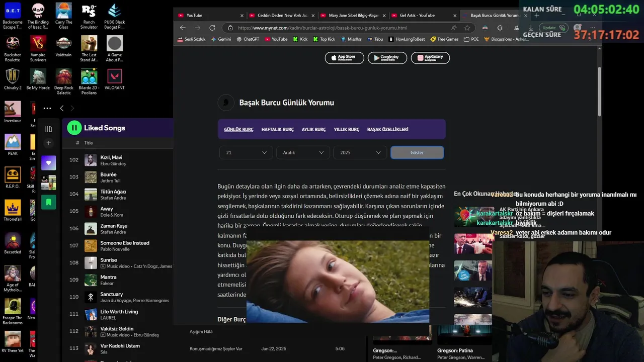Launch Vampire Survivors shortcut
The image size is (644, 362).
(38, 49)
